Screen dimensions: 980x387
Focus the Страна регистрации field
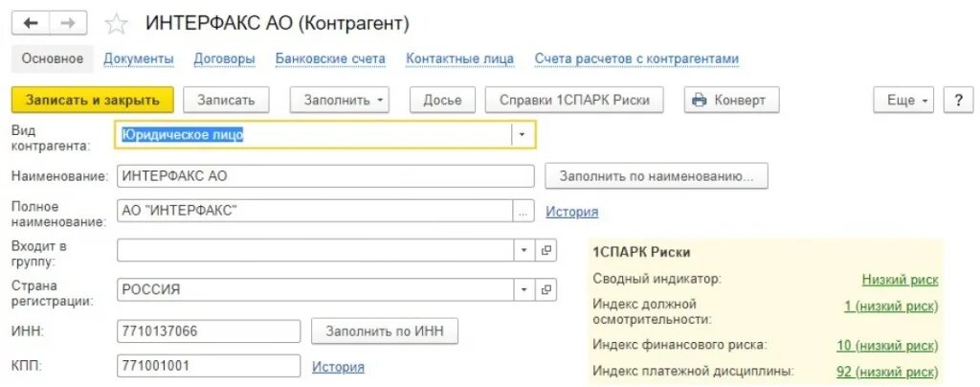pos(315,289)
